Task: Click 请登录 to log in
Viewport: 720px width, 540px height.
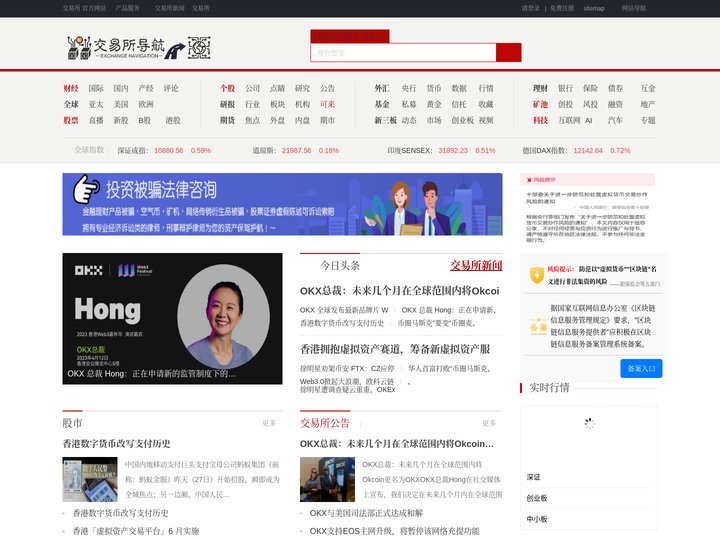Action: [x=531, y=8]
